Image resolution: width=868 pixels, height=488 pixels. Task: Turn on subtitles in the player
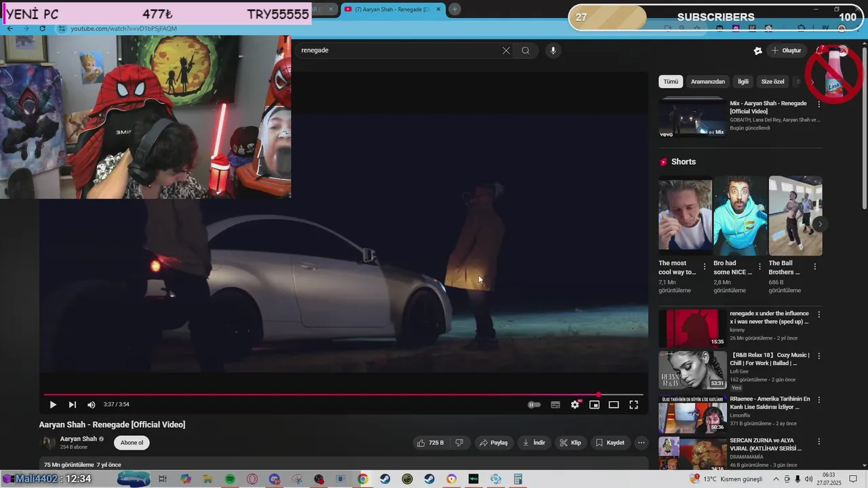click(555, 405)
